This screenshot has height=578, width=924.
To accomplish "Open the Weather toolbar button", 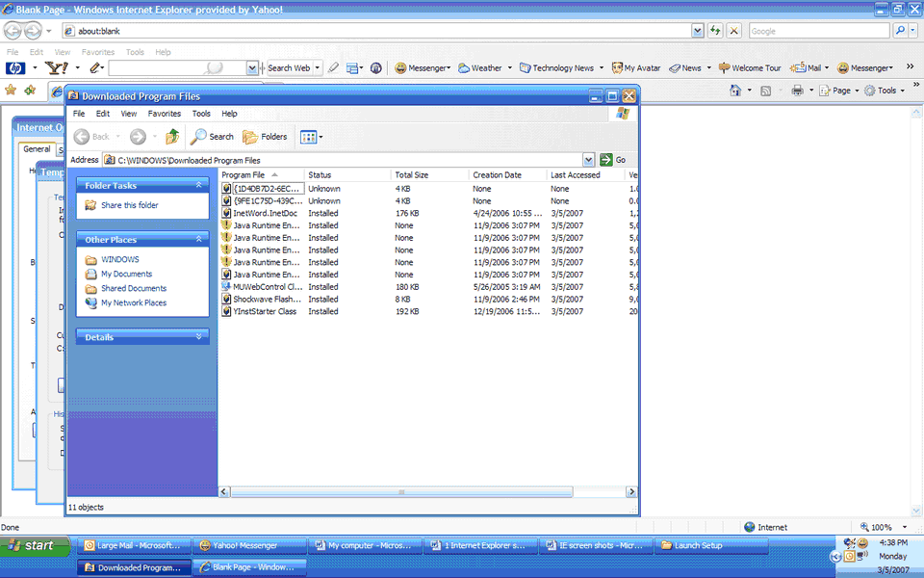I will 480,67.
